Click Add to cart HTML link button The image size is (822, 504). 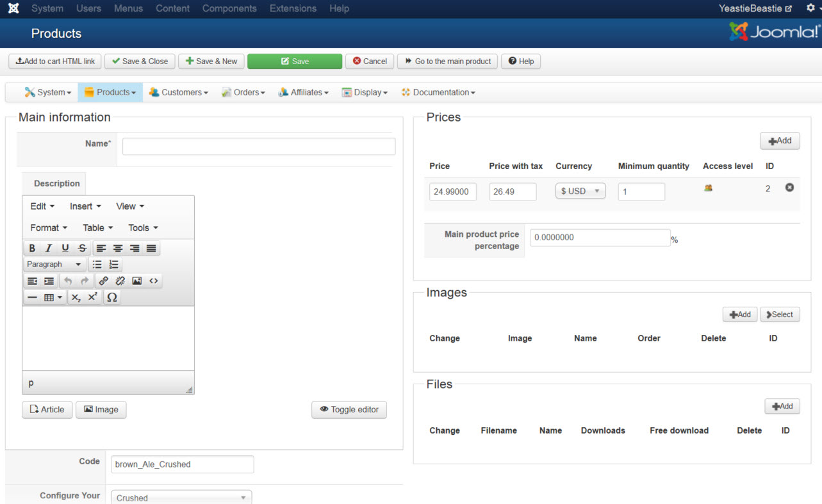[55, 61]
